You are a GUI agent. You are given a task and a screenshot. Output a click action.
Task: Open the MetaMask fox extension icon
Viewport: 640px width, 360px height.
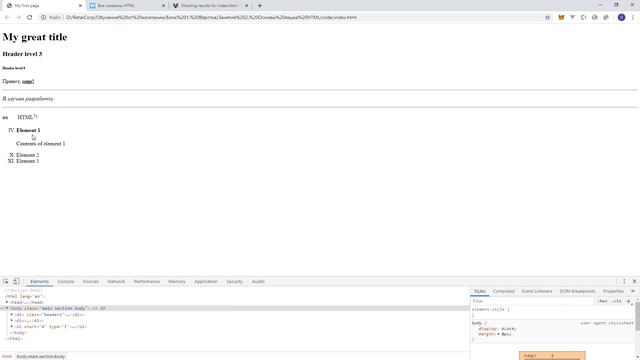[x=561, y=18]
